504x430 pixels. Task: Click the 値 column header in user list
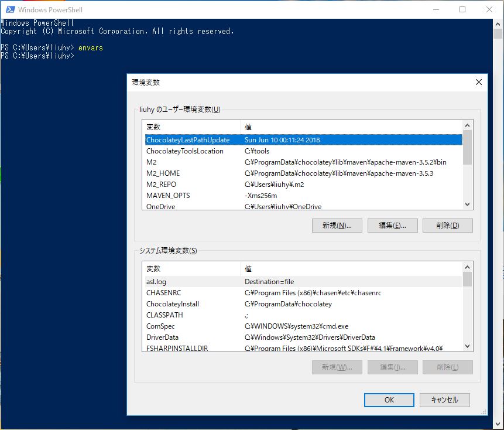click(x=352, y=127)
